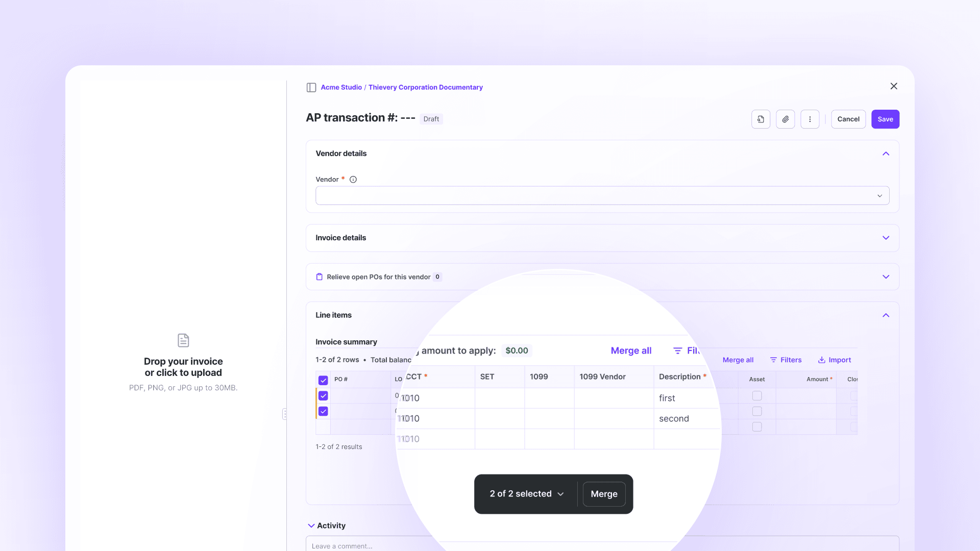The height and width of the screenshot is (551, 980).
Task: Click the 'second' description cell
Action: (x=687, y=418)
